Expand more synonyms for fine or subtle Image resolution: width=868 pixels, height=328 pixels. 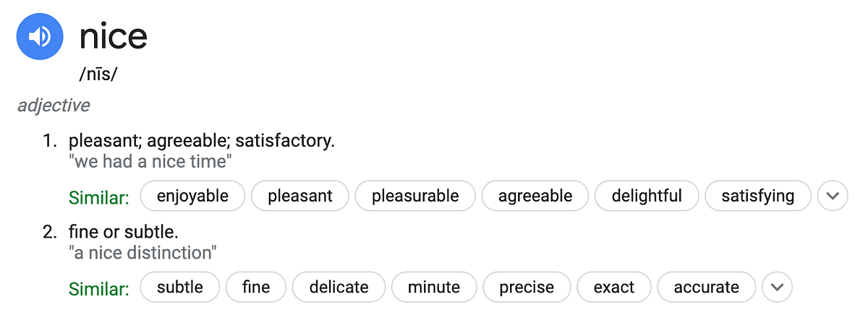[x=777, y=287]
